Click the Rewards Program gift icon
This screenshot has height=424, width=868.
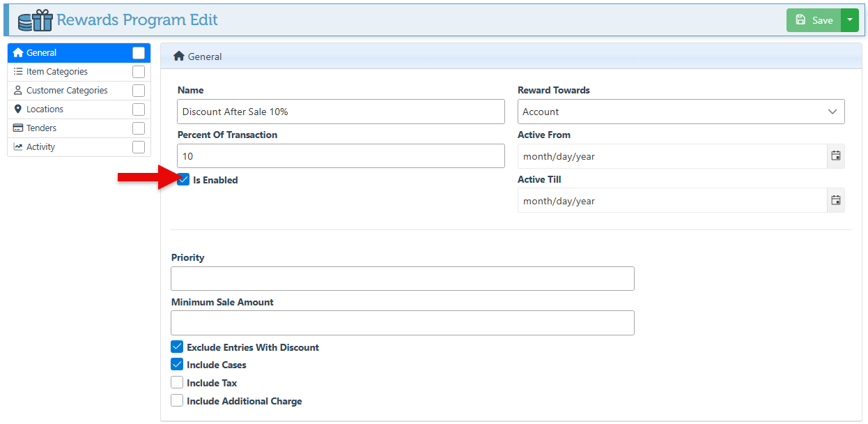[35, 20]
